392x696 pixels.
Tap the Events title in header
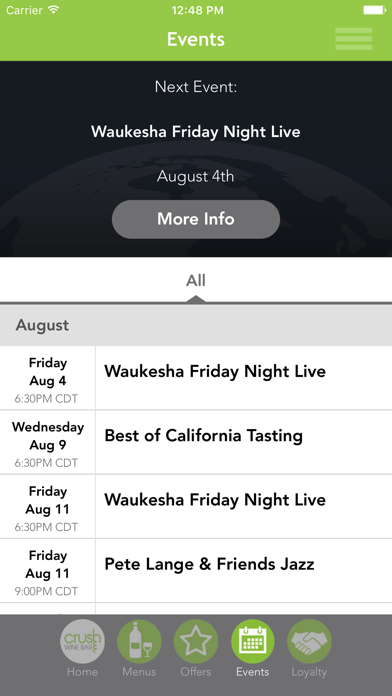[196, 39]
